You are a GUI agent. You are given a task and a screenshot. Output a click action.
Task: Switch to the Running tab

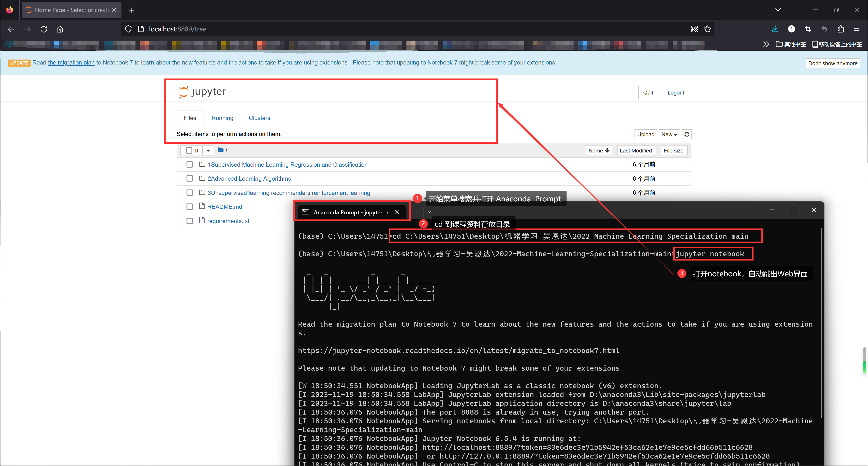(222, 118)
